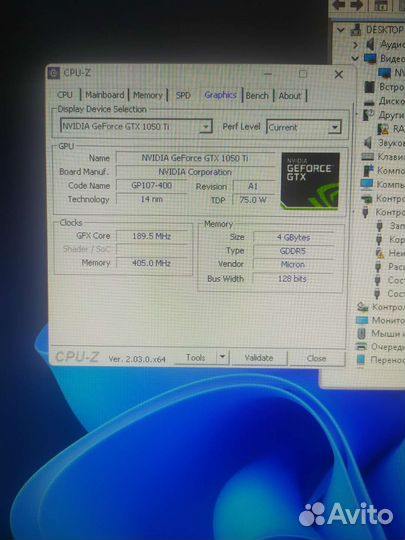Viewport: 405px width, 540px height.
Task: Collapse the DESKTOP root node chevron
Action: 341,30
